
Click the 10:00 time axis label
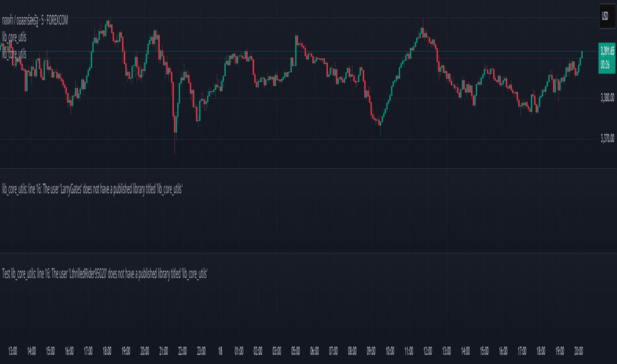390,351
